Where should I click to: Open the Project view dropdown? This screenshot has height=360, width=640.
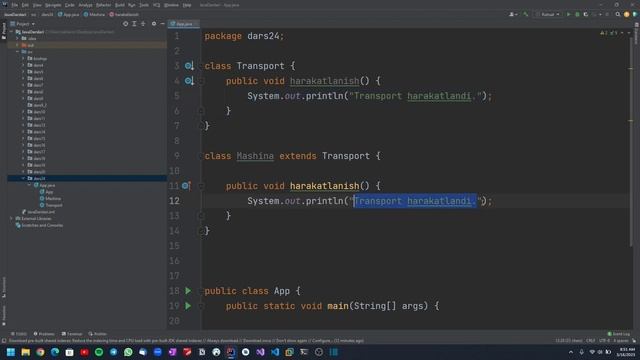click(x=22, y=24)
